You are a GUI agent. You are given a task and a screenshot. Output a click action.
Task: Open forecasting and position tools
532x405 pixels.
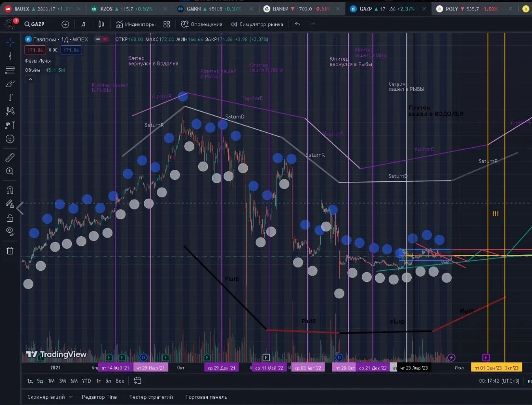[x=10, y=125]
